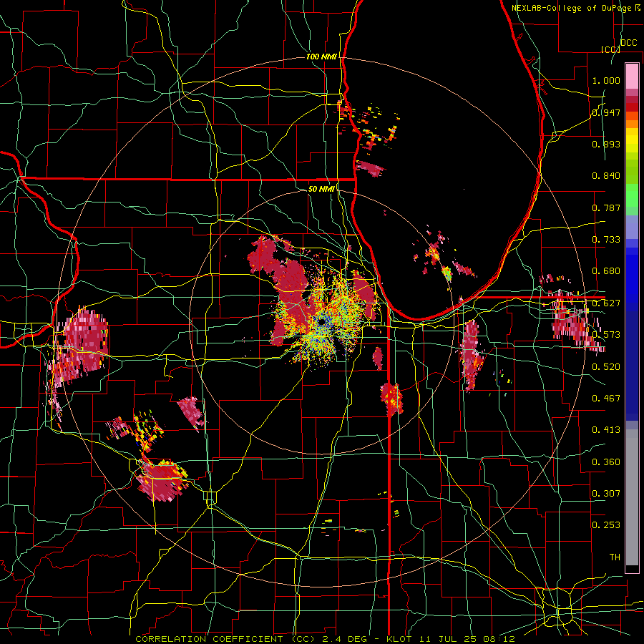Select the 0.520 scale value
The height and width of the screenshot is (644, 644).
coord(606,366)
